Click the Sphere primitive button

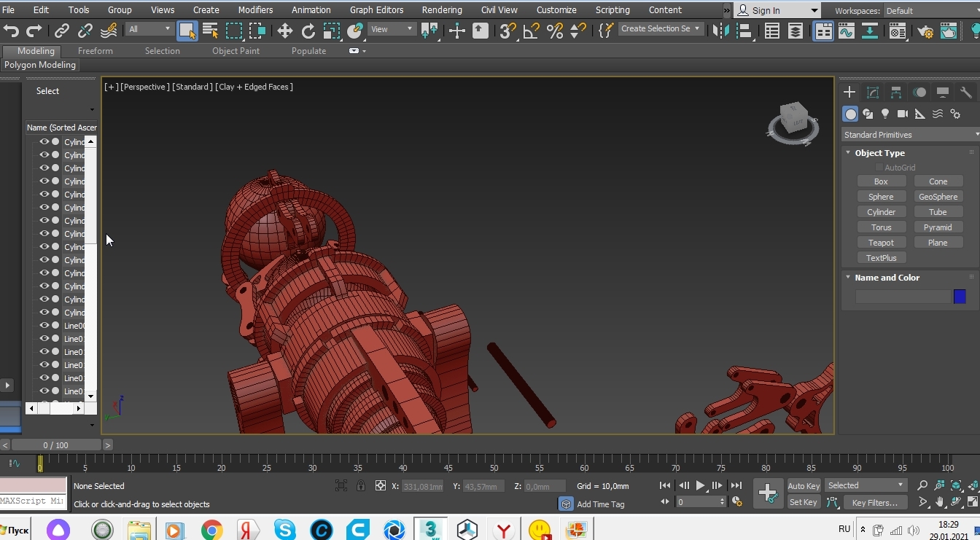click(x=881, y=197)
